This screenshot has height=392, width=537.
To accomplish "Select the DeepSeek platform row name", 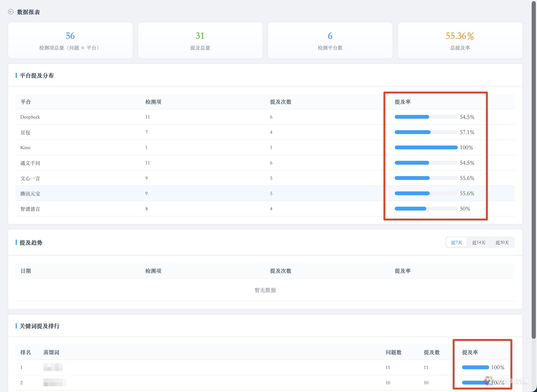I will [30, 117].
